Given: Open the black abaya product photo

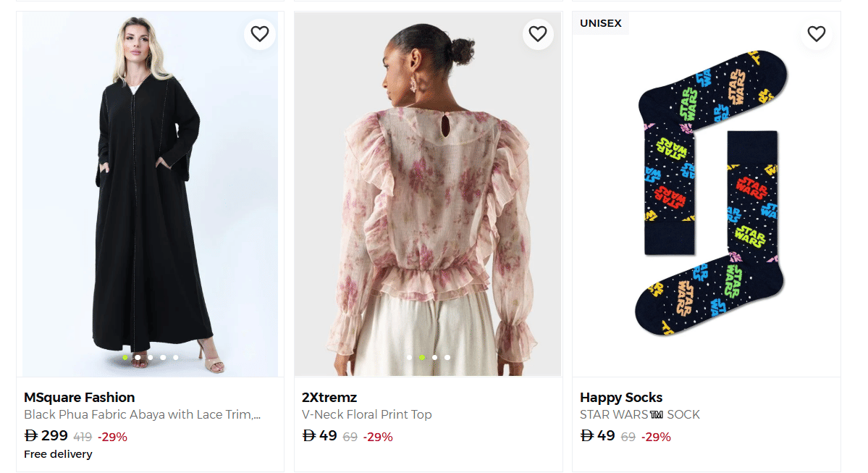Looking at the screenshot, I should (150, 196).
